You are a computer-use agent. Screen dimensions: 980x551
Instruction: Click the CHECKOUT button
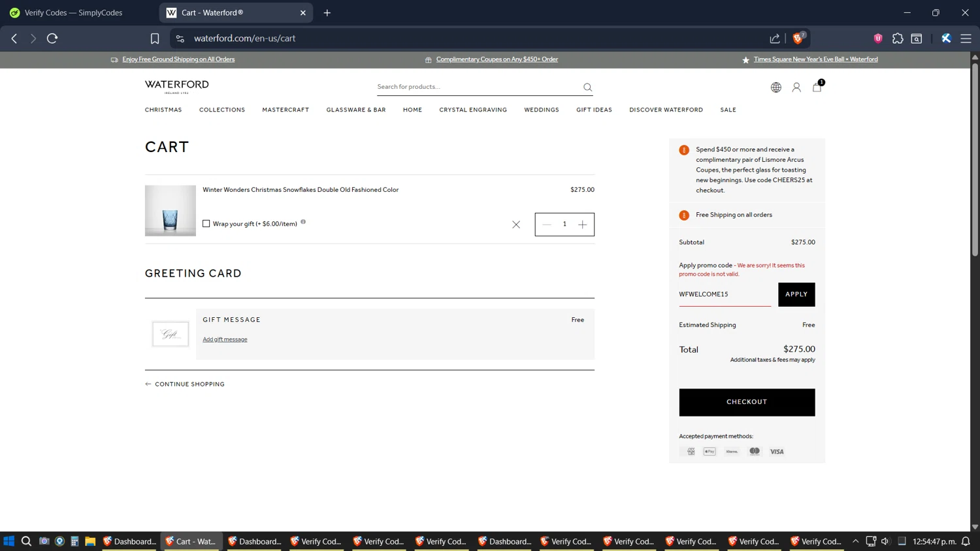click(747, 402)
